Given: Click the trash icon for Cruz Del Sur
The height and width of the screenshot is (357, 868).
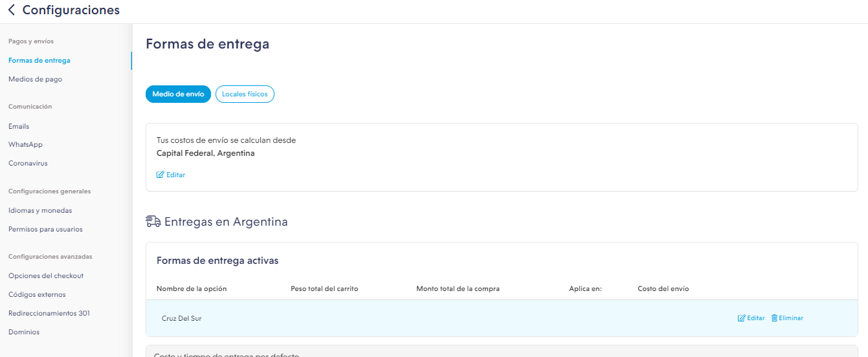Looking at the screenshot, I should 774,318.
